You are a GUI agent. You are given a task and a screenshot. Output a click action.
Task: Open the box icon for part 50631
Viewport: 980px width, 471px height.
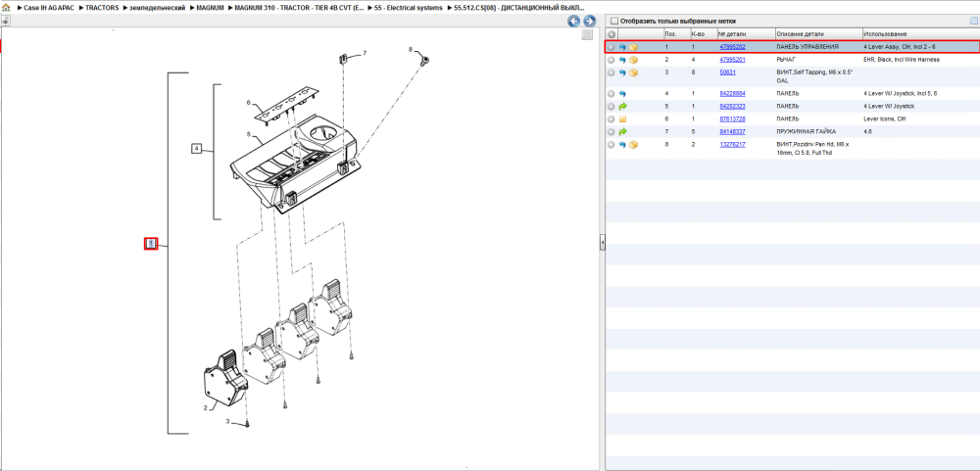tap(633, 72)
